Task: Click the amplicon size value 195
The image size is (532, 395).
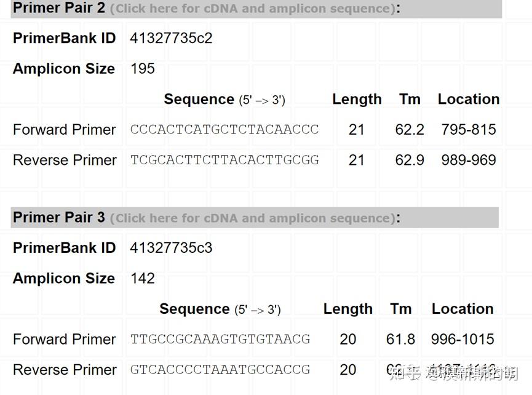Action: [x=143, y=68]
